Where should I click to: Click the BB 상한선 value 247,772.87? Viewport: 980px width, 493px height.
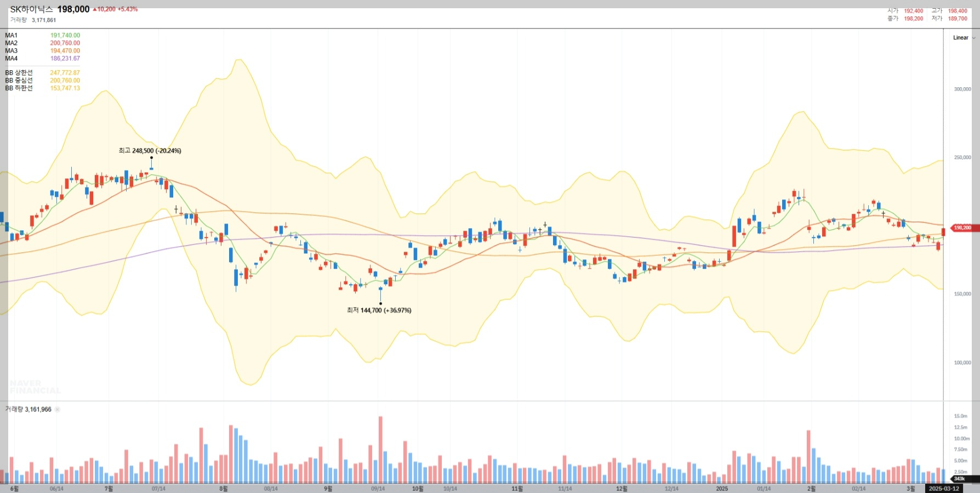65,72
